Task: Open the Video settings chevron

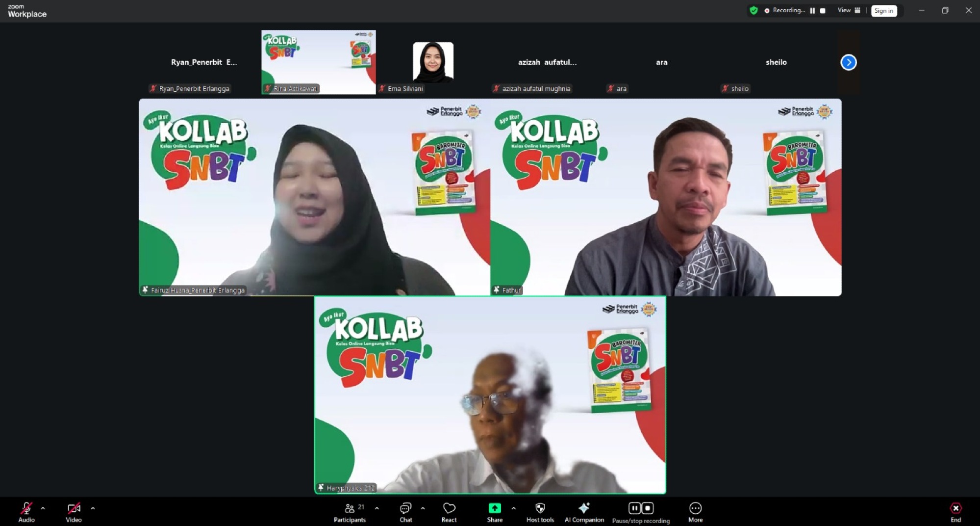Action: coord(93,508)
